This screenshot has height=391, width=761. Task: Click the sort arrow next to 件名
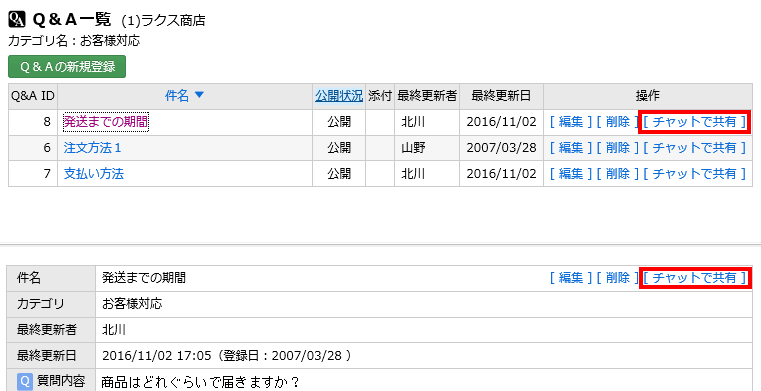coord(199,96)
